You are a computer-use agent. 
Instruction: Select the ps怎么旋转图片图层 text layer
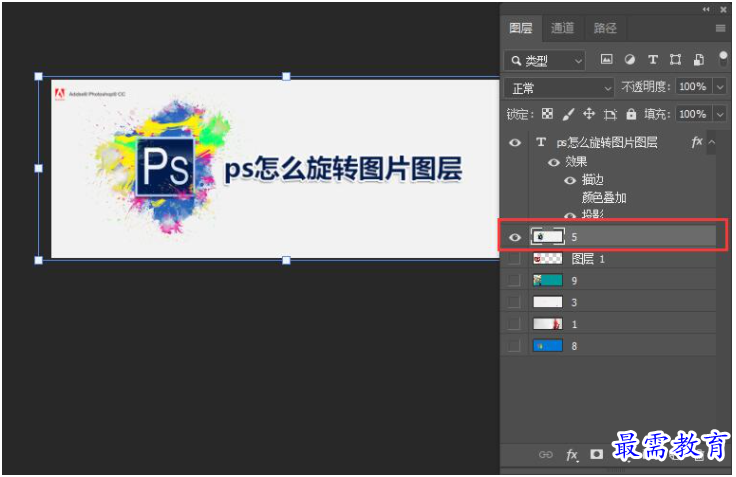(x=608, y=142)
